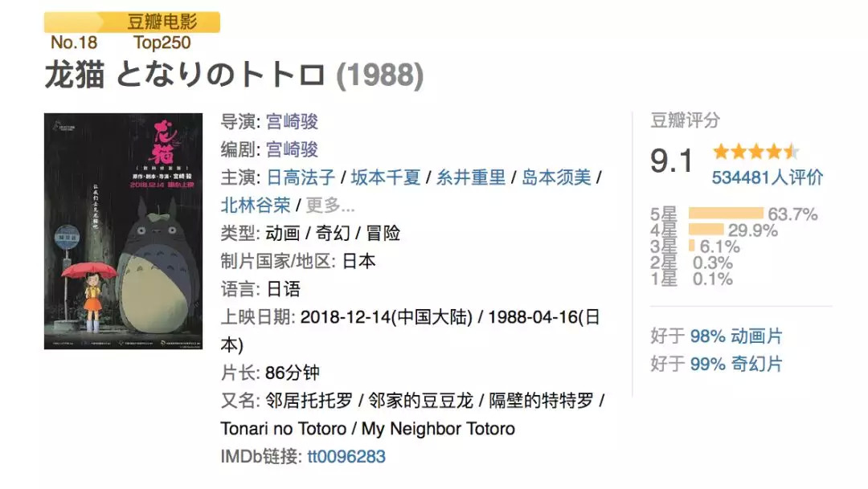The image size is (868, 489).
Task: Click the movie title 龙猫 となりのトトロ
Action: pyautogui.click(x=185, y=75)
